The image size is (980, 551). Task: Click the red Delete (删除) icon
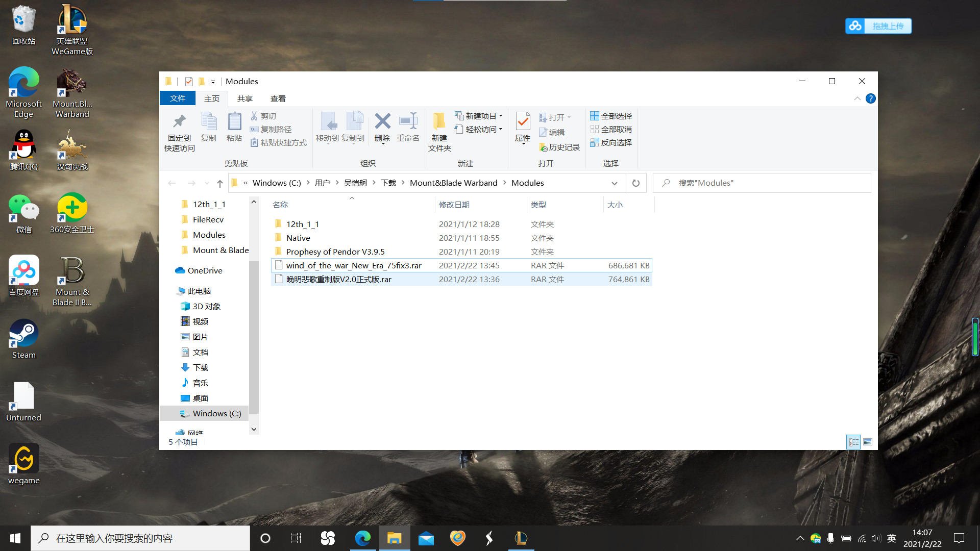[382, 121]
